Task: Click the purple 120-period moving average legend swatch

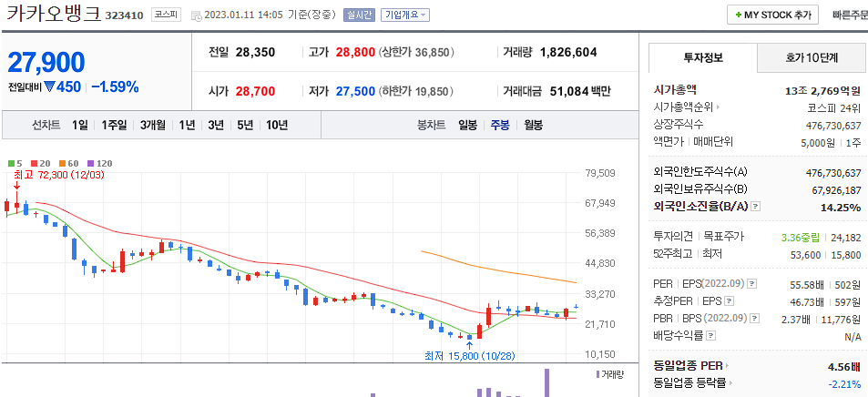Action: coord(89,163)
